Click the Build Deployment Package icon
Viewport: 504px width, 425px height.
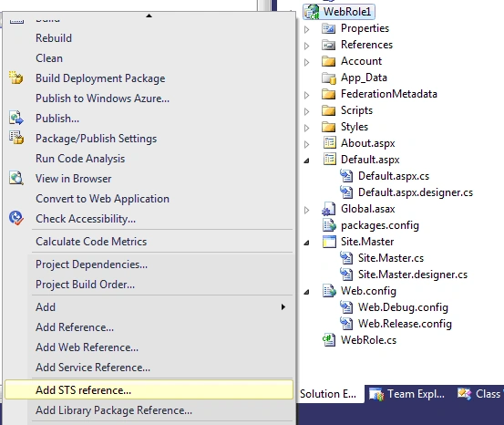pos(15,78)
